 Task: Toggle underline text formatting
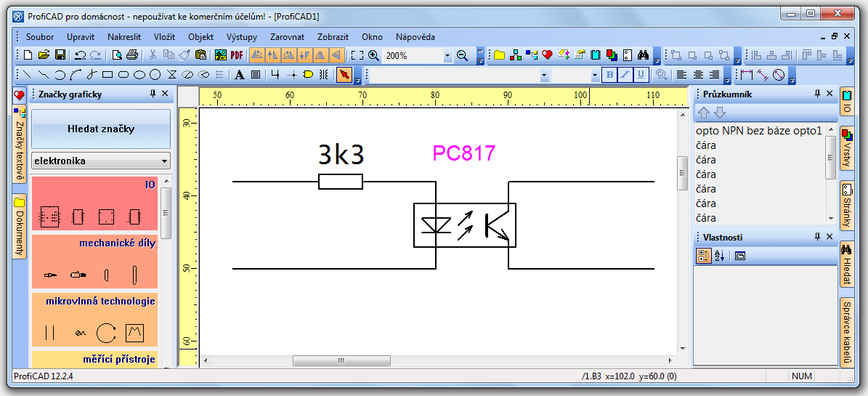[641, 74]
